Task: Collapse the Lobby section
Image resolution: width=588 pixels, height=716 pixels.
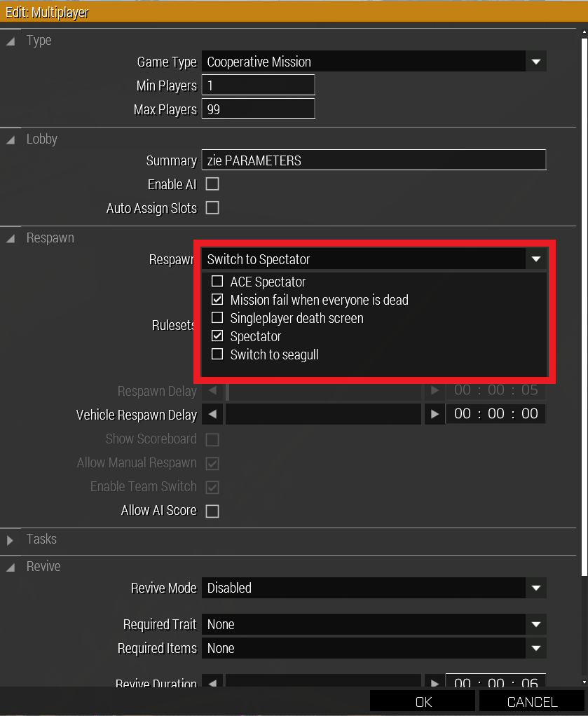Action: click(11, 139)
